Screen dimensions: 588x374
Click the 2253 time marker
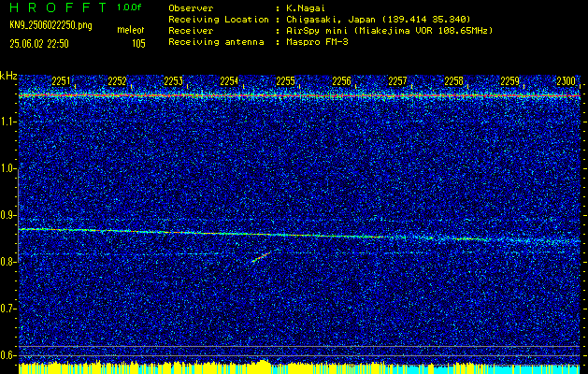coord(173,81)
